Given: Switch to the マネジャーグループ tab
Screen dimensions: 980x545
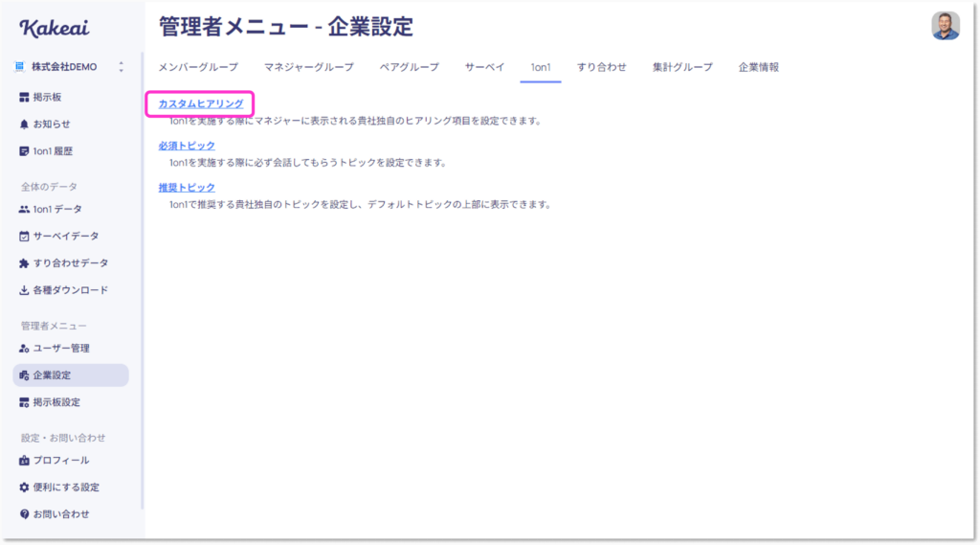Looking at the screenshot, I should (308, 67).
